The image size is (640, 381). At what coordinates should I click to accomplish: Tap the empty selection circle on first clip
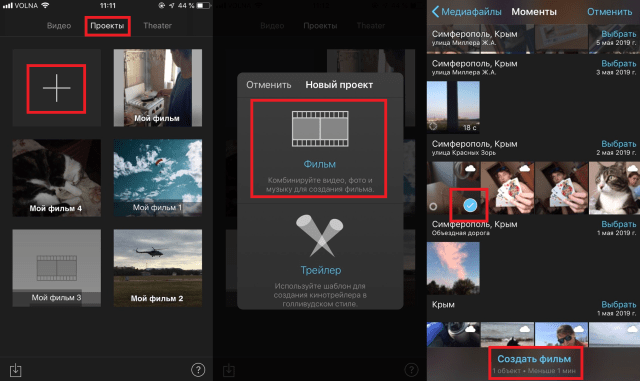coord(433,207)
